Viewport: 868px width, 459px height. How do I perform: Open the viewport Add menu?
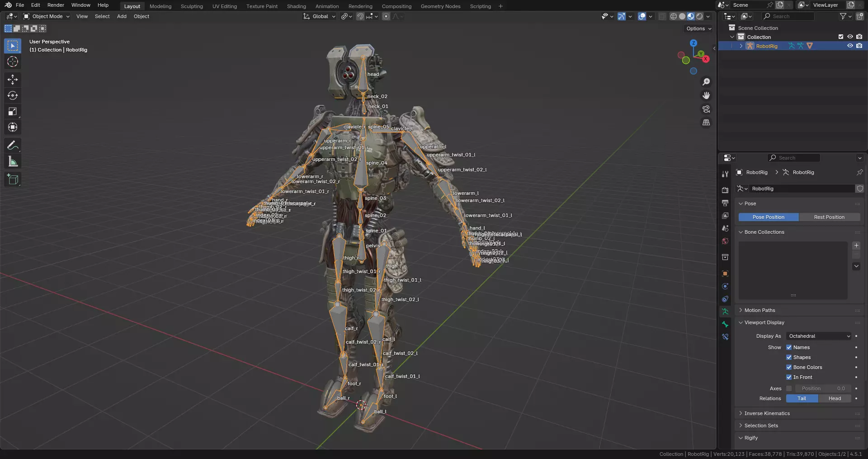tap(122, 16)
